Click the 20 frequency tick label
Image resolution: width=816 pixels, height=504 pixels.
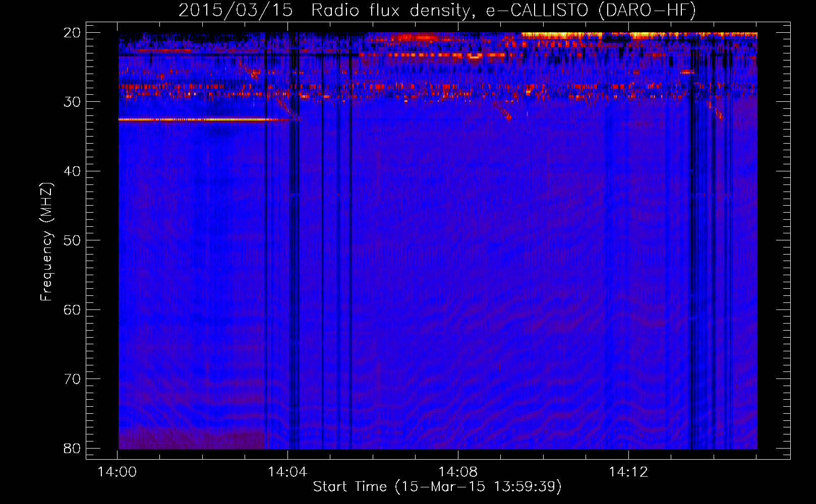click(72, 33)
